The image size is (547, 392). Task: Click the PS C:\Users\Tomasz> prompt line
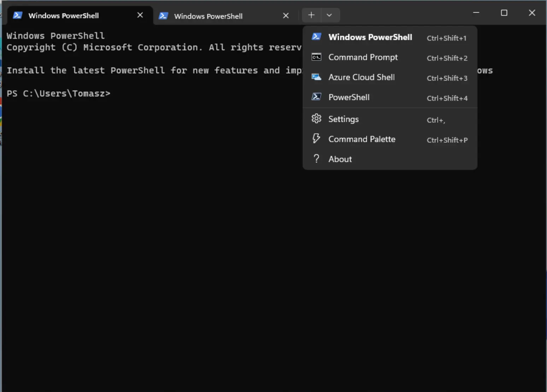(59, 94)
